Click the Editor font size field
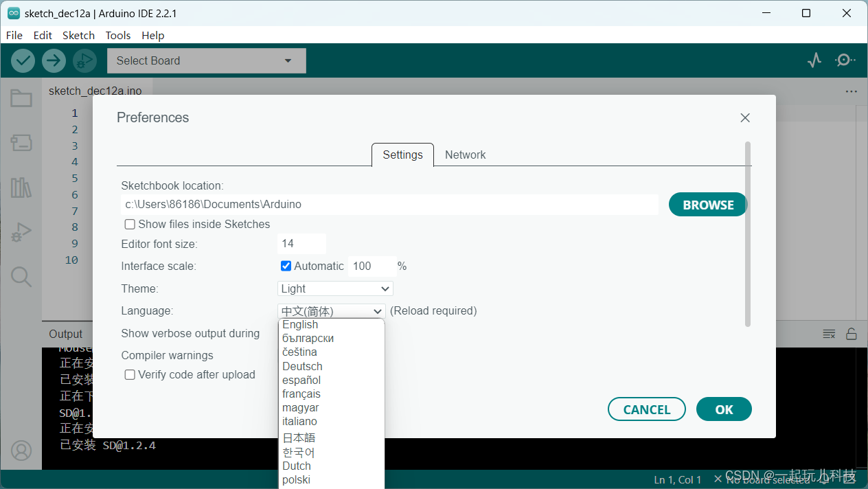 301,244
